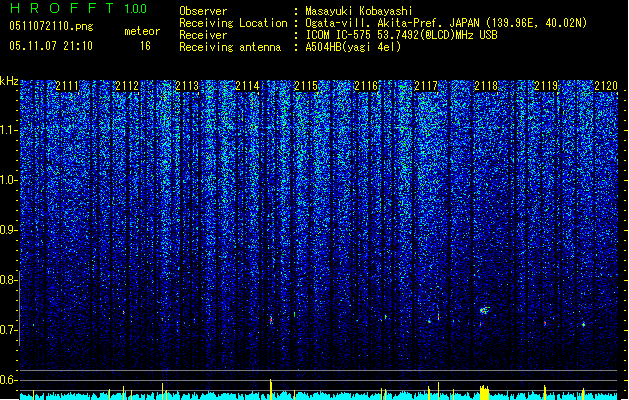The height and width of the screenshot is (400, 629).
Task: Click the 2116 time marker
Action: pos(366,86)
